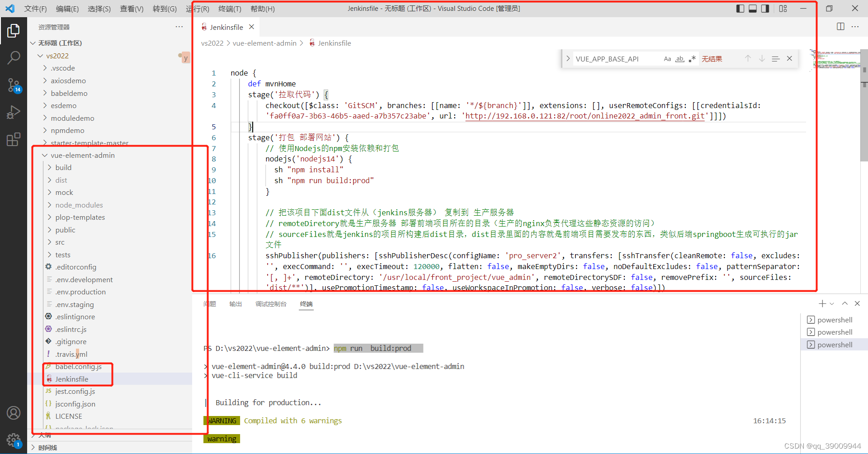Toggle primary sidebar layout icon
Viewport: 868px width, 454px height.
740,9
